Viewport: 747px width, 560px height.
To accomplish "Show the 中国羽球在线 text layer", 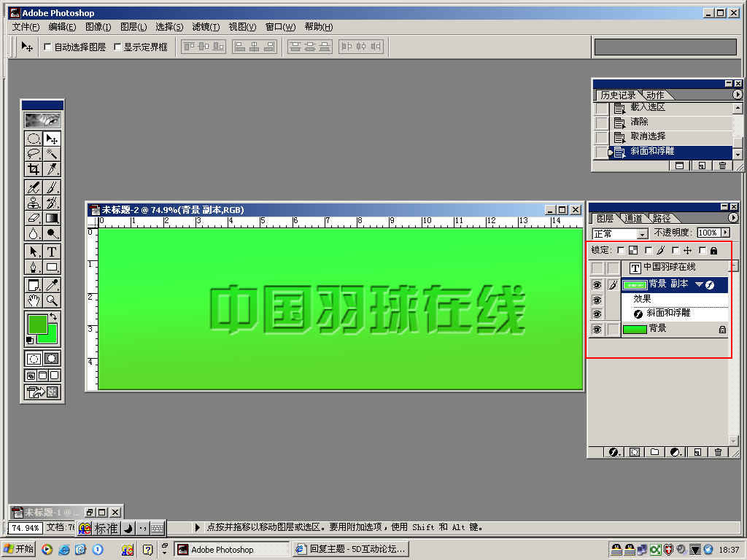I will tap(597, 268).
